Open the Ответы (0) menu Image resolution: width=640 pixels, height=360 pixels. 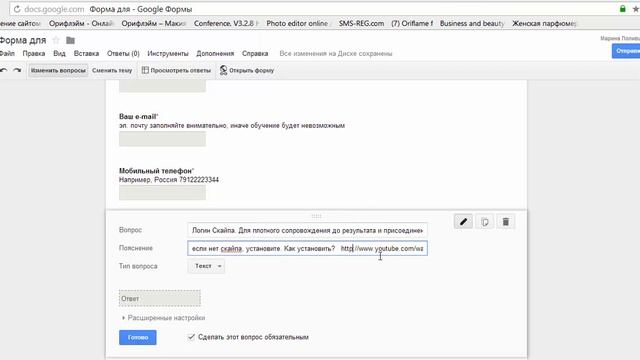(123, 53)
